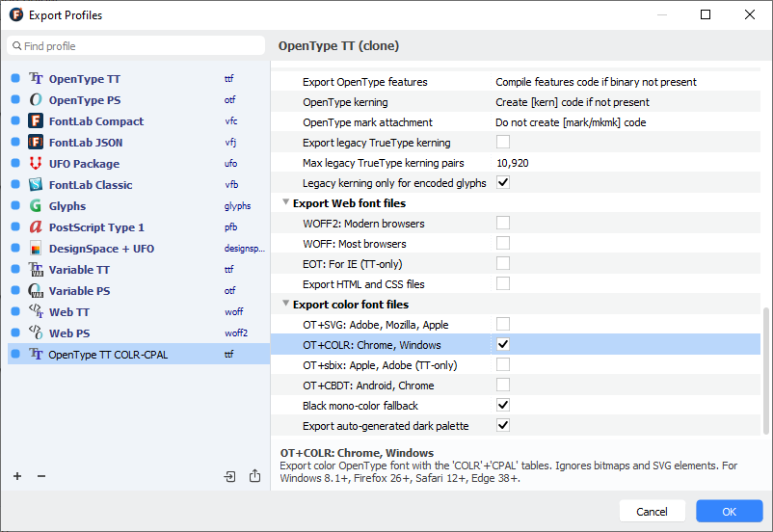773x532 pixels.
Task: Uncheck Export auto-generated dark palette
Action: [x=503, y=425]
